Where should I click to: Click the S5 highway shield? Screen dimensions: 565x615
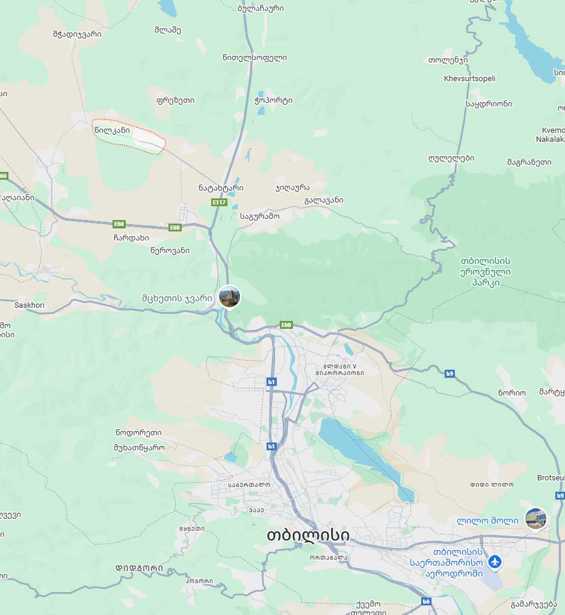[x=450, y=374]
